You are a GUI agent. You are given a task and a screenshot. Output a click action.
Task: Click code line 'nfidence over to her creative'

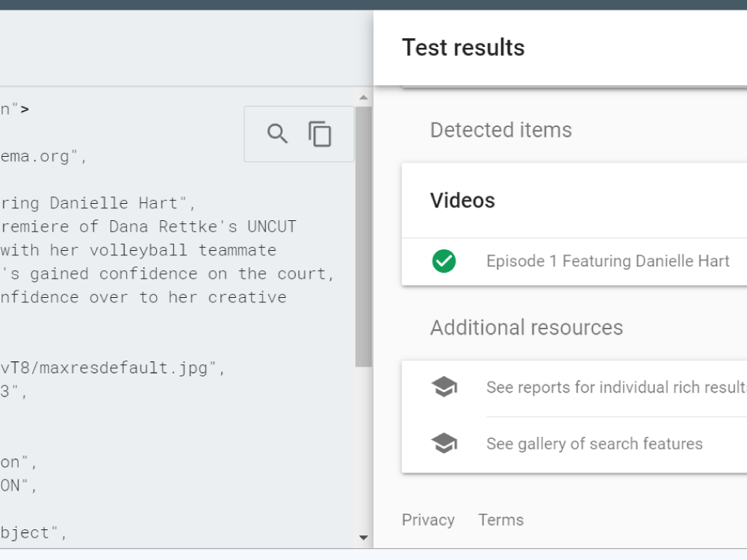(143, 297)
